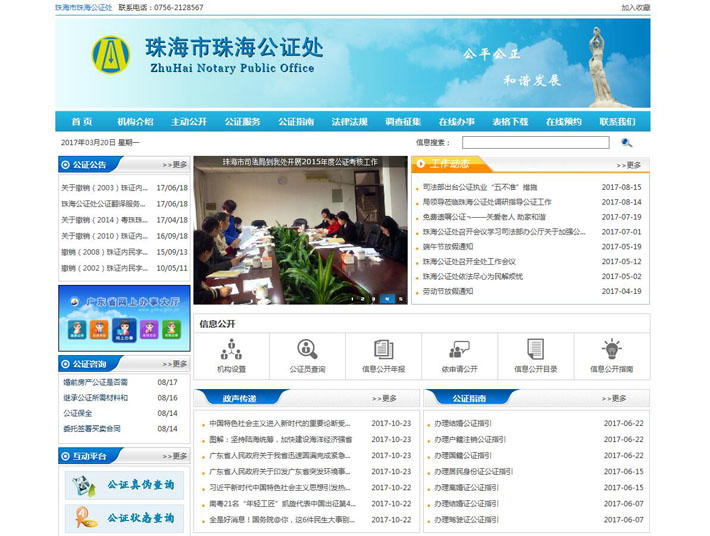The image size is (710, 536).
Task: Click 珠海市珠海公证处 top-left link
Action: [x=84, y=8]
